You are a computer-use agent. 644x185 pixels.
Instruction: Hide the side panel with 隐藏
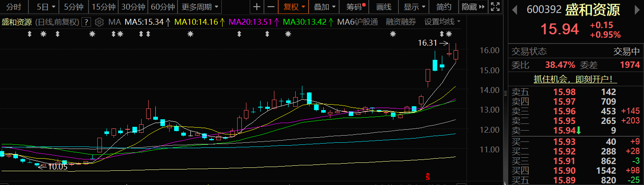coord(473,7)
